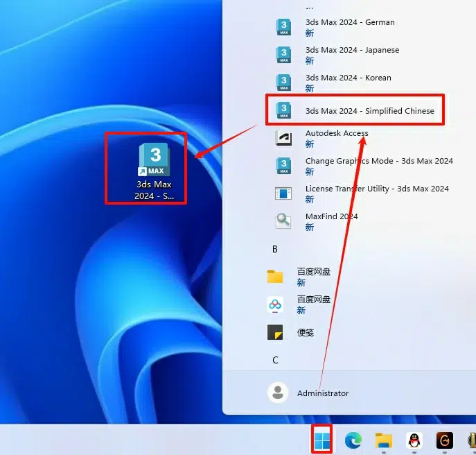This screenshot has height=455, width=476.
Task: Launch MaxFind 2024 magnifier icon
Action: pos(283,221)
